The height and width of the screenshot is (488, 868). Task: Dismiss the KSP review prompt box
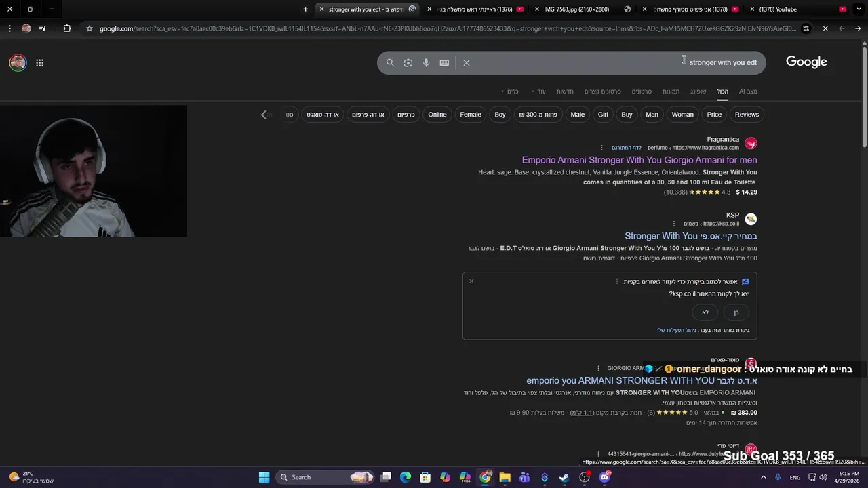[471, 281]
